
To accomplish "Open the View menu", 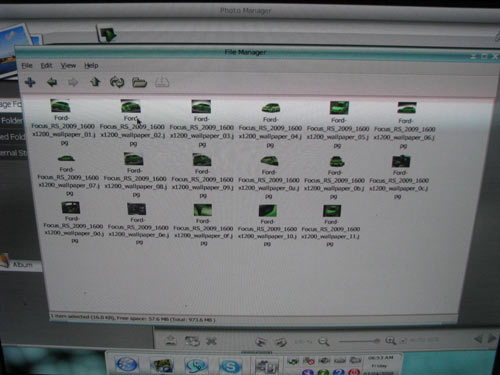I will (x=68, y=66).
